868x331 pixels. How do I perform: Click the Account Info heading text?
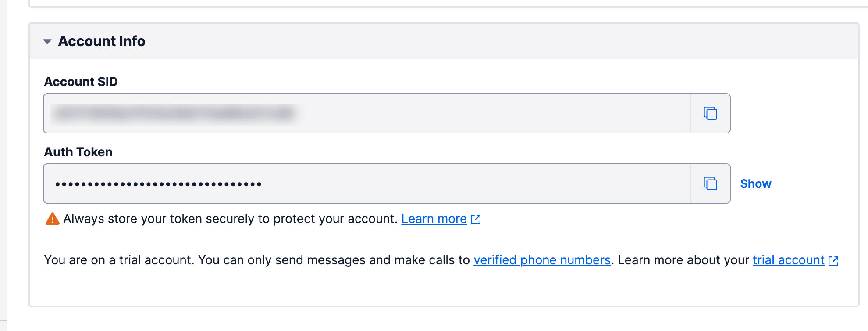click(102, 41)
